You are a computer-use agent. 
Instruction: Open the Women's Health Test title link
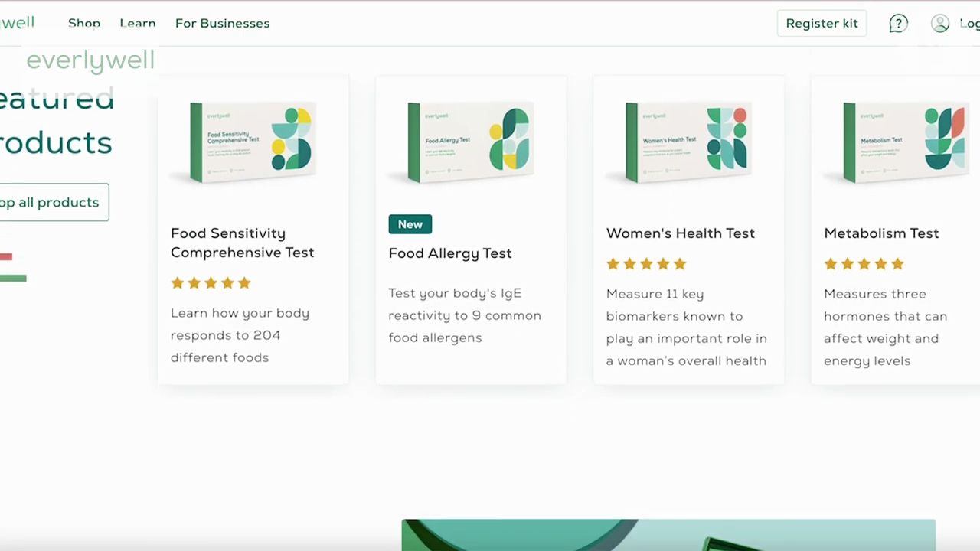point(680,233)
